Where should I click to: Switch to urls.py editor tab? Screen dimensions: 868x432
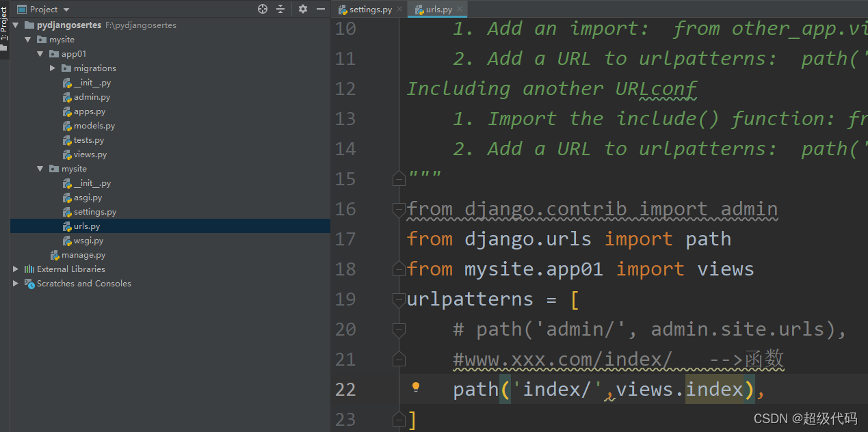(x=438, y=10)
